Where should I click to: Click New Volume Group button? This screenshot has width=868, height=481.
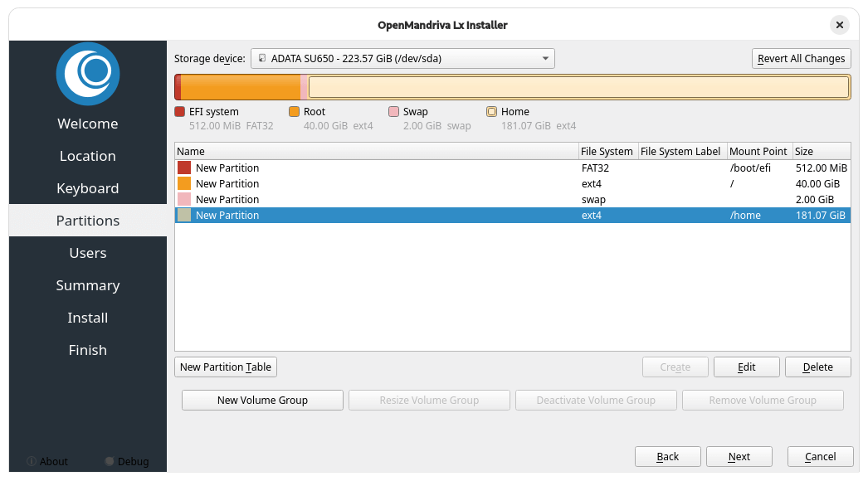[x=262, y=401]
